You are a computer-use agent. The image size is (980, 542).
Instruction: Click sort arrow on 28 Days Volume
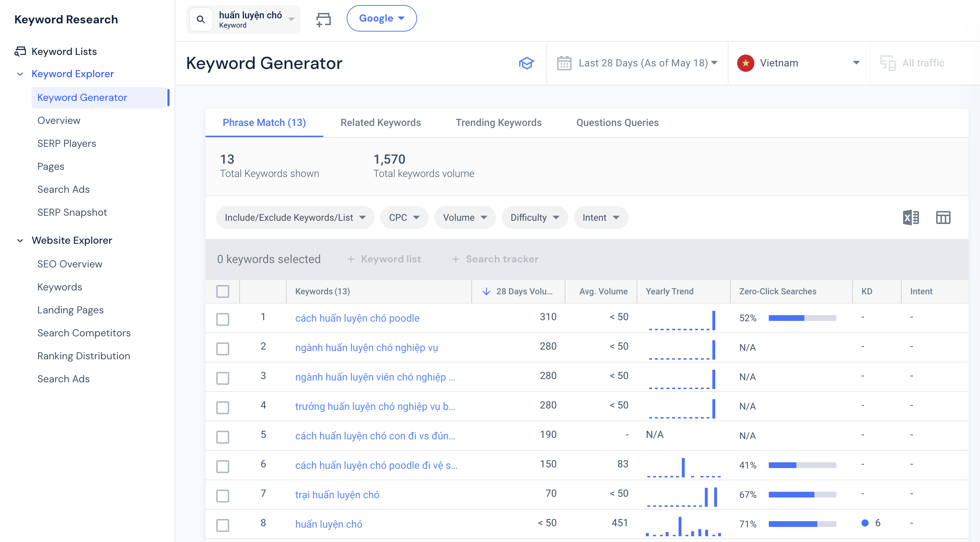point(486,291)
